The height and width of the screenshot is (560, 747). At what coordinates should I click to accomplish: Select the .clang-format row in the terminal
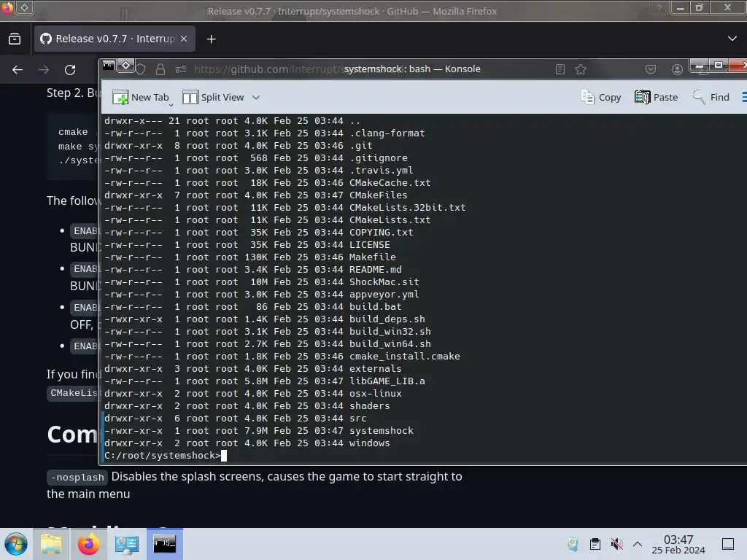click(264, 133)
